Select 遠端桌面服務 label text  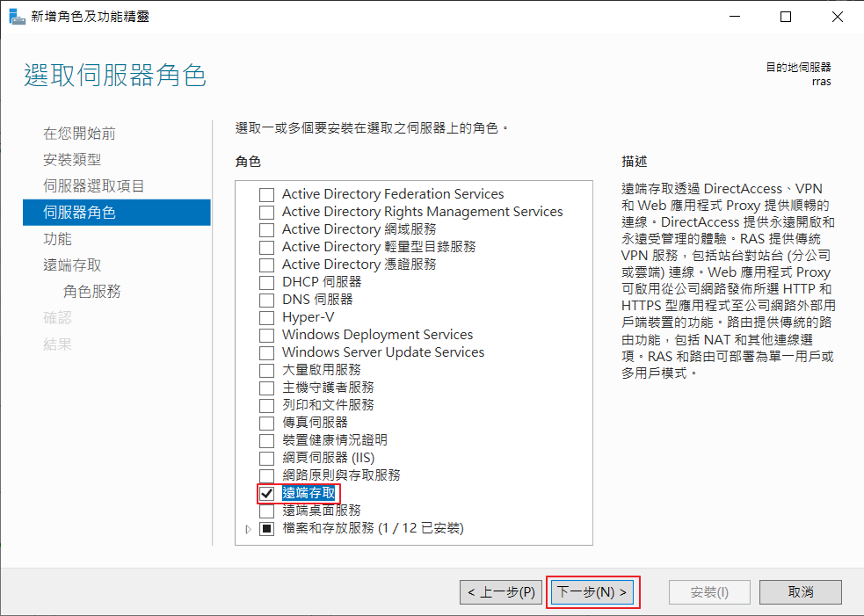(x=322, y=511)
